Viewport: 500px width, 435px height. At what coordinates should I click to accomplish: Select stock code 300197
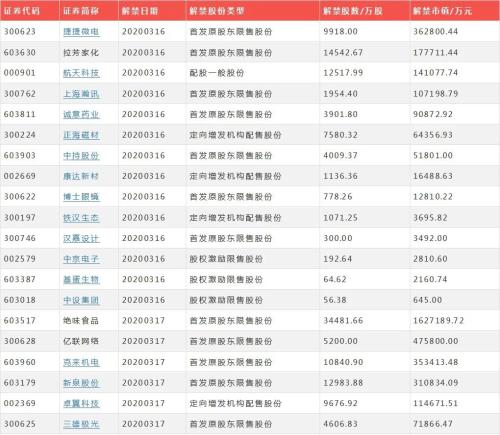20,218
